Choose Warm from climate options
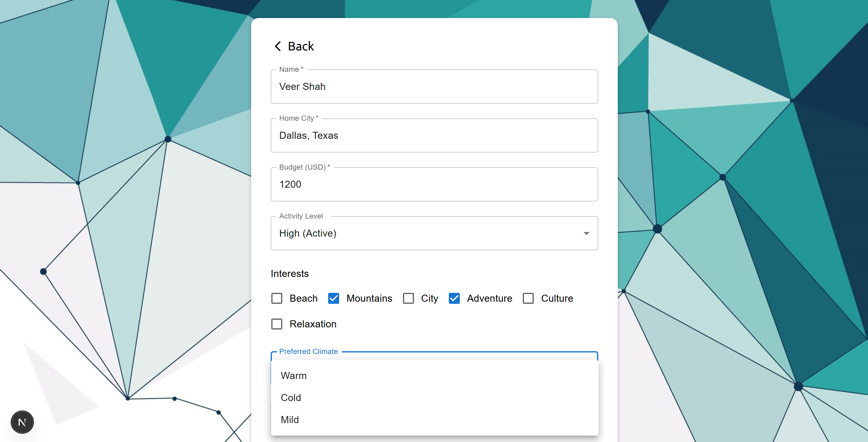868x442 pixels. tap(294, 376)
